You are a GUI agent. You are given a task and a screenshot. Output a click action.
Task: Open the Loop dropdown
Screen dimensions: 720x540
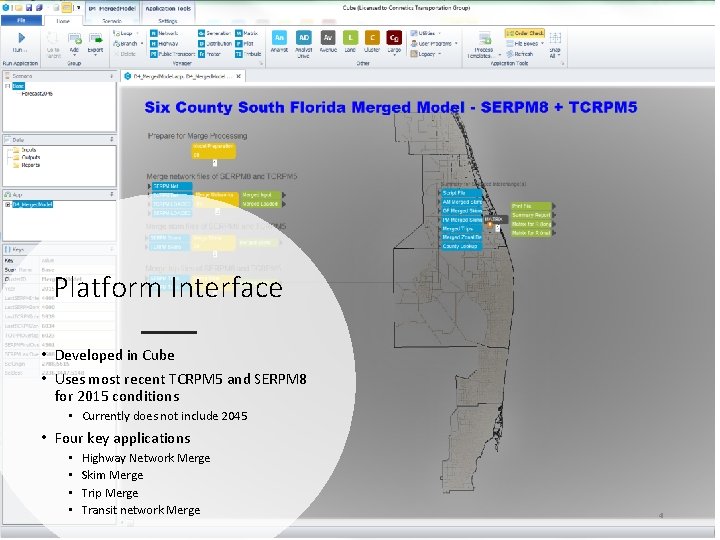pyautogui.click(x=126, y=33)
